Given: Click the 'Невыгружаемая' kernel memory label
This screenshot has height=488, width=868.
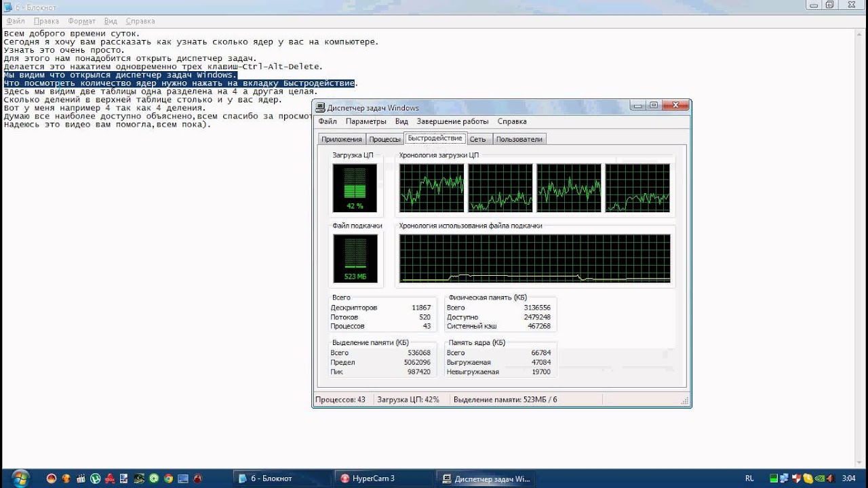Looking at the screenshot, I should point(473,372).
